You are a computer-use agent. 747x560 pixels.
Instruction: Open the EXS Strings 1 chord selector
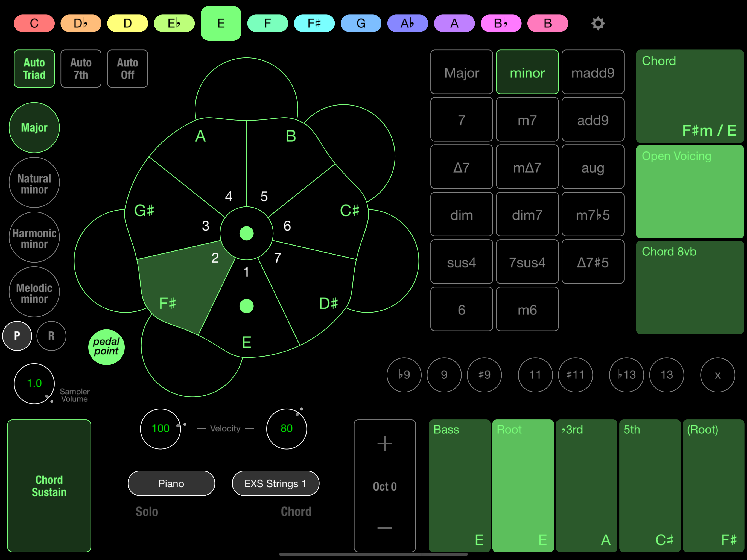[276, 483]
